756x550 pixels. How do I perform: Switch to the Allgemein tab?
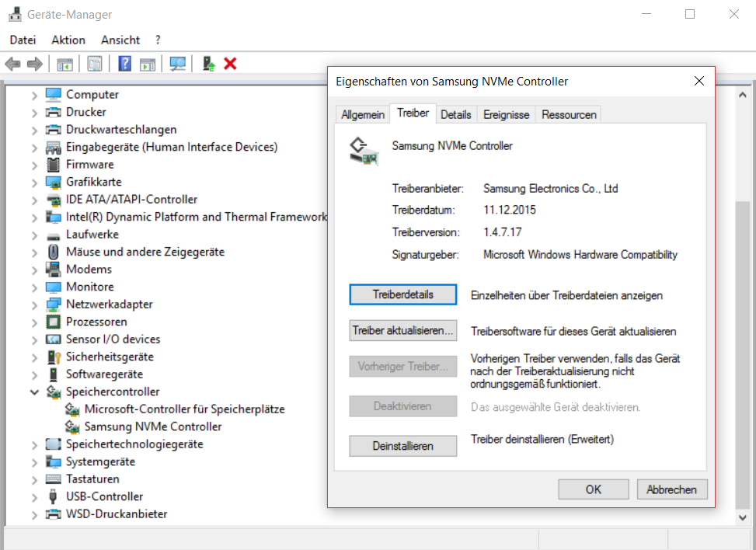pos(363,115)
